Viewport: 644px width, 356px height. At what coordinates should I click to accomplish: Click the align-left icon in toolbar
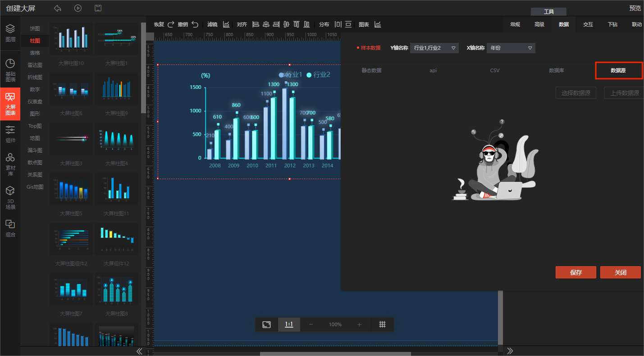click(256, 24)
